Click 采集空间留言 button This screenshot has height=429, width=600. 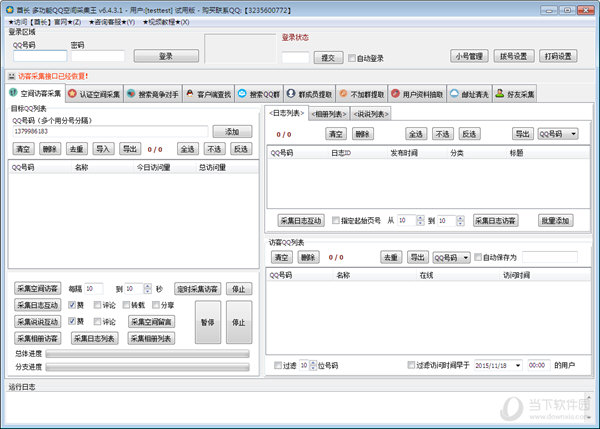pyautogui.click(x=151, y=322)
